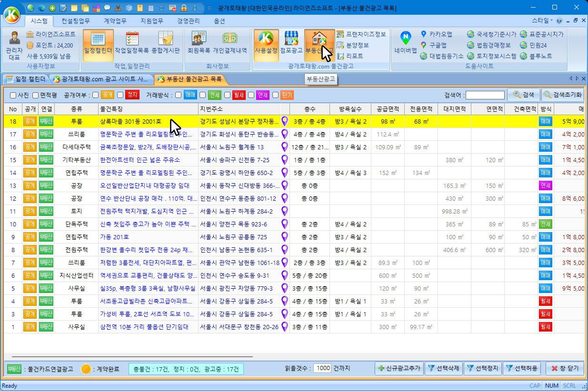
Task: Click the 선택삭제 button
Action: 443,368
